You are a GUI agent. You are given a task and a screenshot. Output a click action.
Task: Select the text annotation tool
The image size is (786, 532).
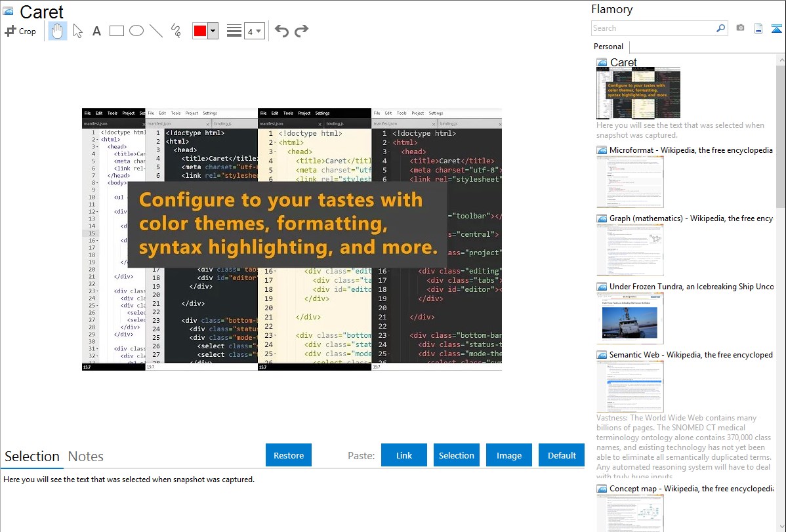(x=96, y=31)
